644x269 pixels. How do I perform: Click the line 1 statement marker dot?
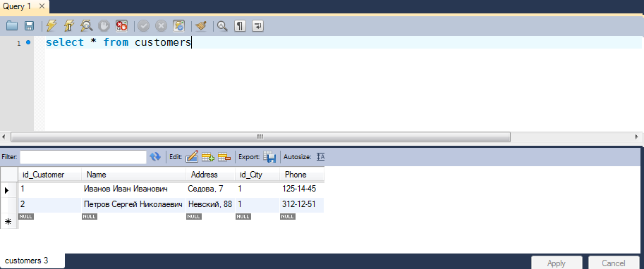click(x=28, y=42)
